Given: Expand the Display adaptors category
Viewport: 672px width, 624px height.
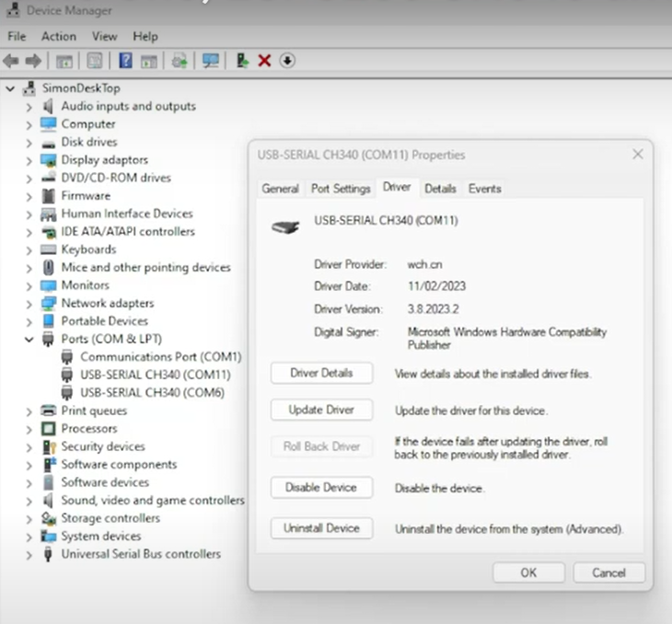Looking at the screenshot, I should pos(29,160).
